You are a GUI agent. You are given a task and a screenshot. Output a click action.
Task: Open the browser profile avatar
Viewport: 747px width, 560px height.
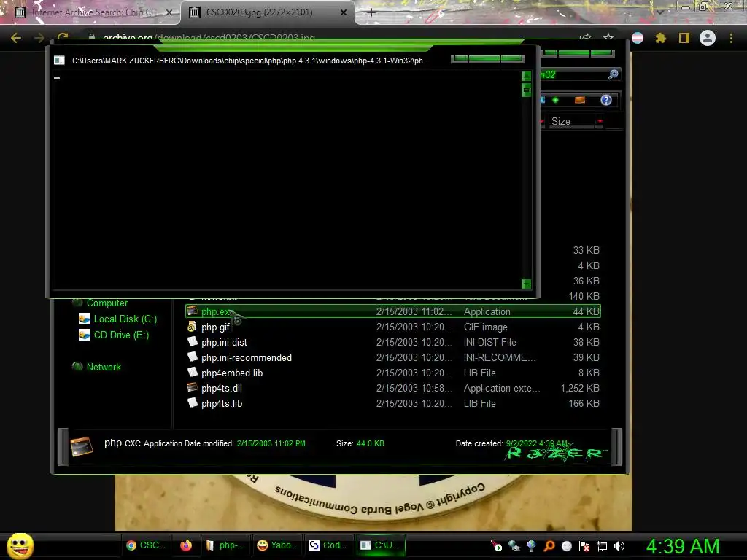click(x=708, y=38)
